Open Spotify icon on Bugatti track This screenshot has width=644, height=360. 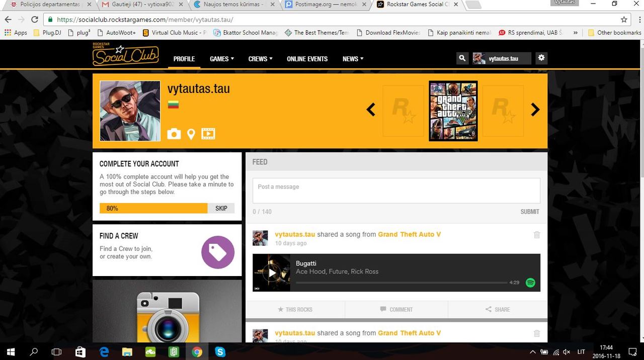(530, 283)
